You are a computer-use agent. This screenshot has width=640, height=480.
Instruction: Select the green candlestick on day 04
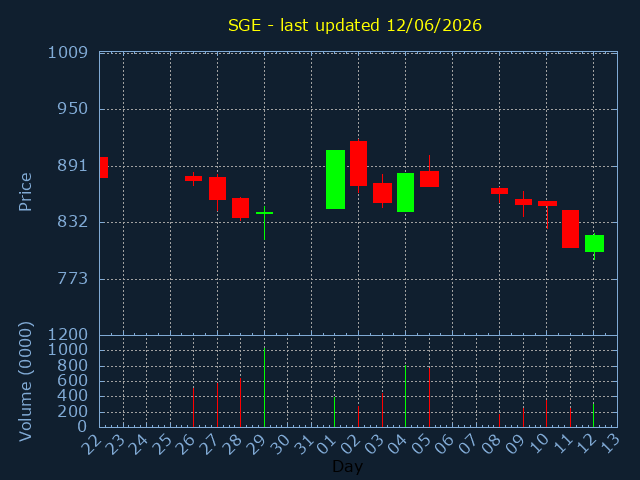click(x=405, y=193)
